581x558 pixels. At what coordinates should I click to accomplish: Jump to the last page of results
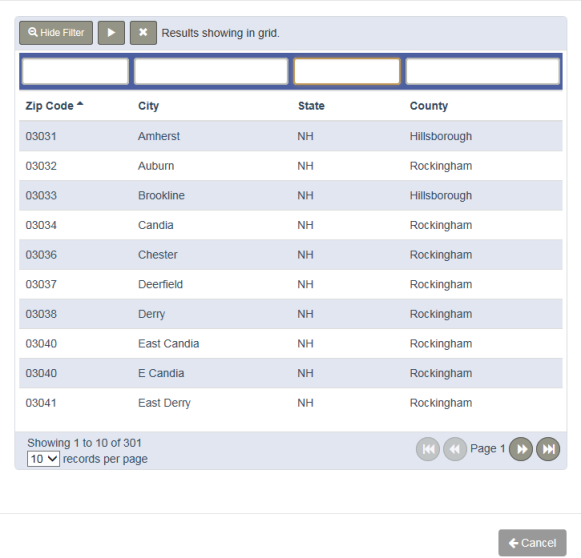coord(548,449)
